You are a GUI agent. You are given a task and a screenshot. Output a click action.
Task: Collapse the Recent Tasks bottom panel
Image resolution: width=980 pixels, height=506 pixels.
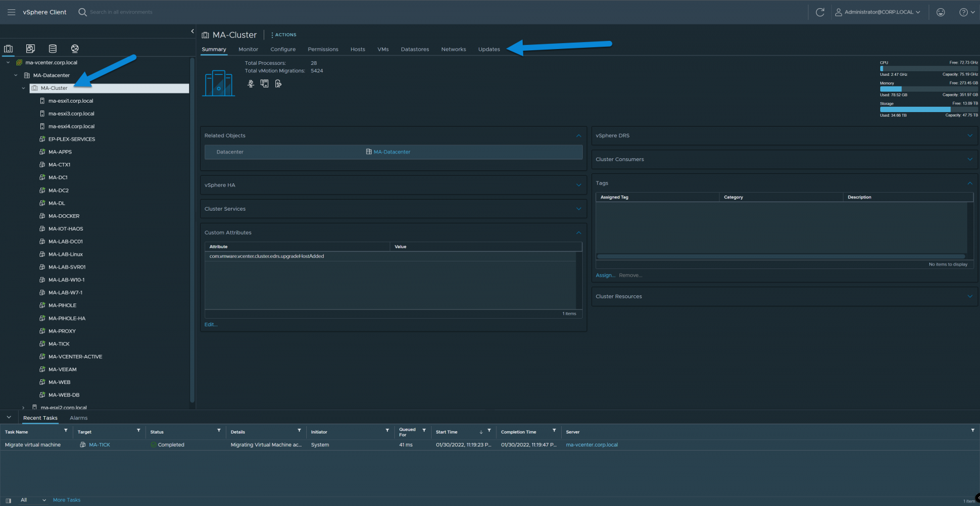9,417
